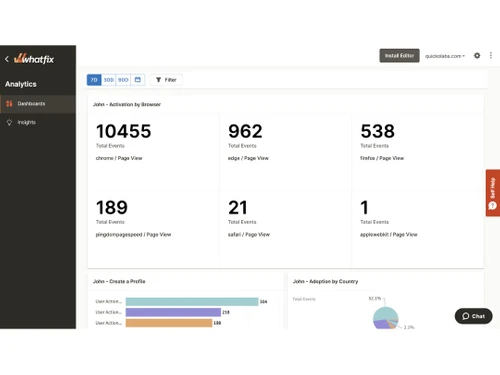Click the pingdompagespeed / Page View label
The height and width of the screenshot is (375, 500).
pos(133,234)
